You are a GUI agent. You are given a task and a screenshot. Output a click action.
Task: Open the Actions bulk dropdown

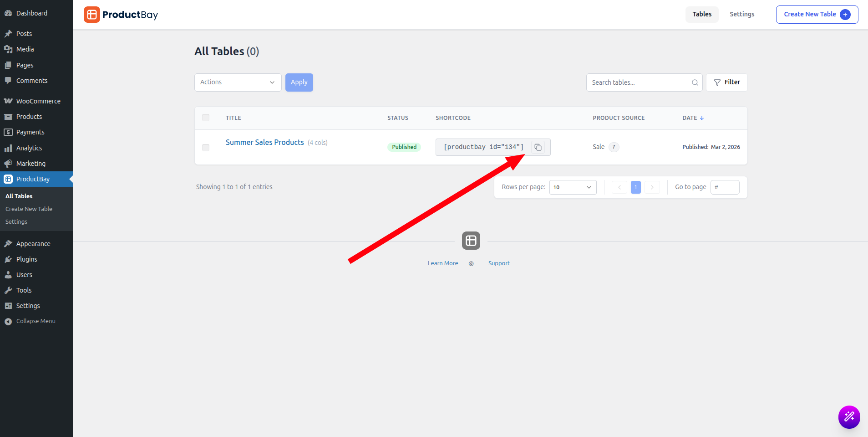pyautogui.click(x=238, y=82)
